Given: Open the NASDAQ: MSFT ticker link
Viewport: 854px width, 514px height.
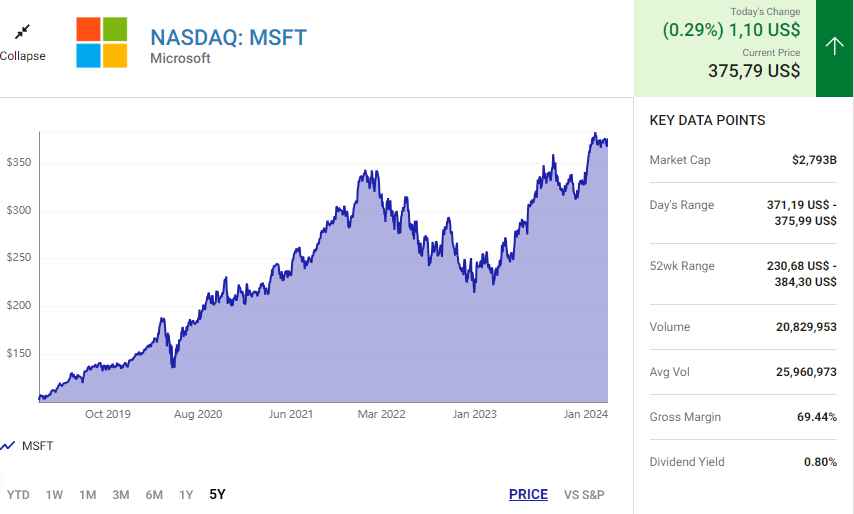Looking at the screenshot, I should click(228, 38).
